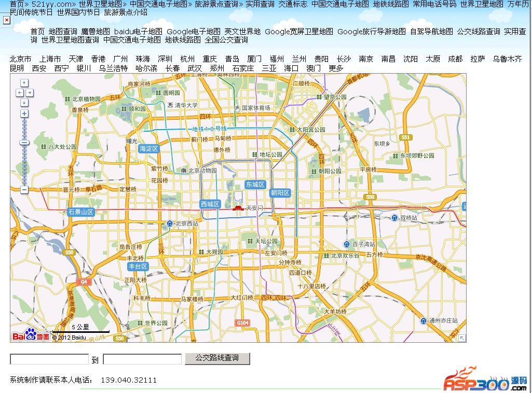Click the 北京西站 train station marker

(x=170, y=223)
